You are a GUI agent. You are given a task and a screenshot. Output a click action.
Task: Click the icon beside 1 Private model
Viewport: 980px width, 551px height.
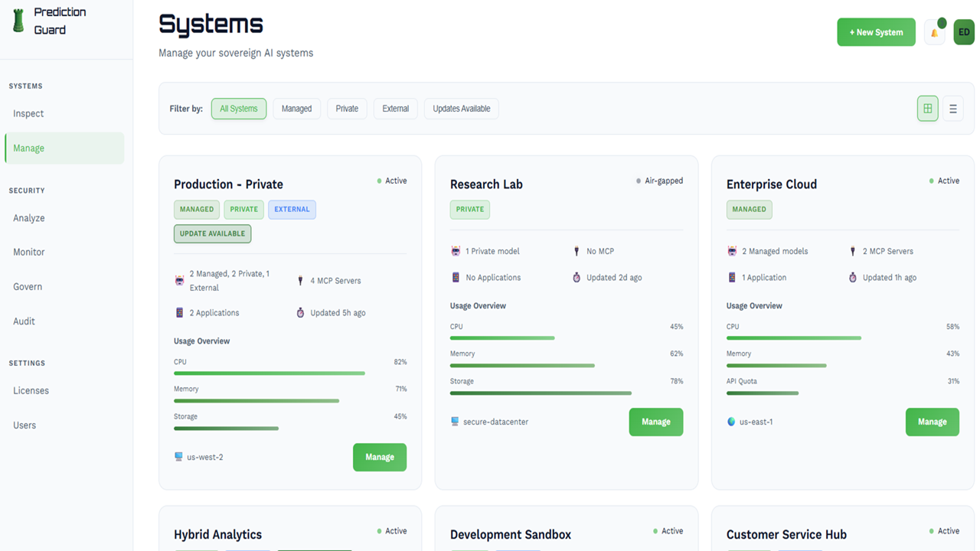456,251
